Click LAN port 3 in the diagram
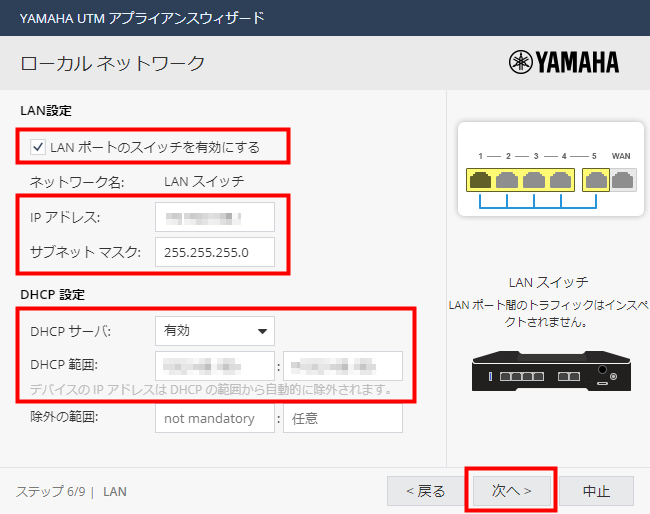This screenshot has height=514, width=650. point(535,180)
